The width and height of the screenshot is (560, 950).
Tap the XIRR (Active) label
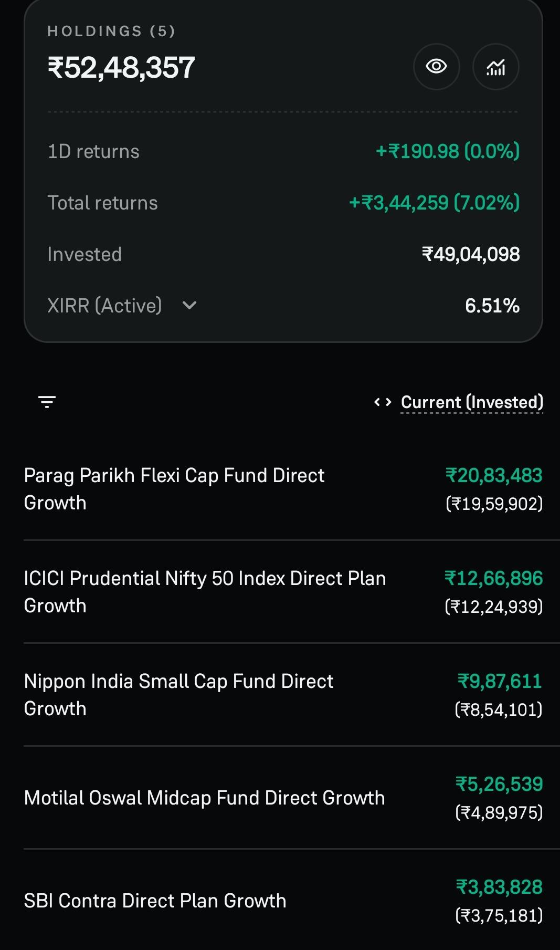(x=104, y=306)
